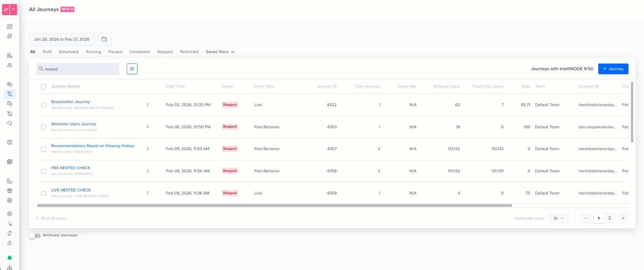Click the vertical table scrollbar
The width and height of the screenshot is (644, 270).
632,112
